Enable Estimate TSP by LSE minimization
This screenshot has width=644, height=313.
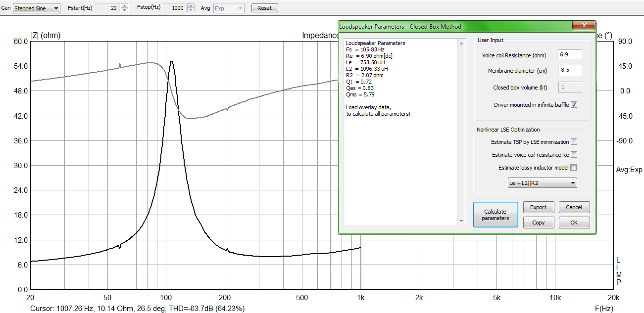click(574, 142)
